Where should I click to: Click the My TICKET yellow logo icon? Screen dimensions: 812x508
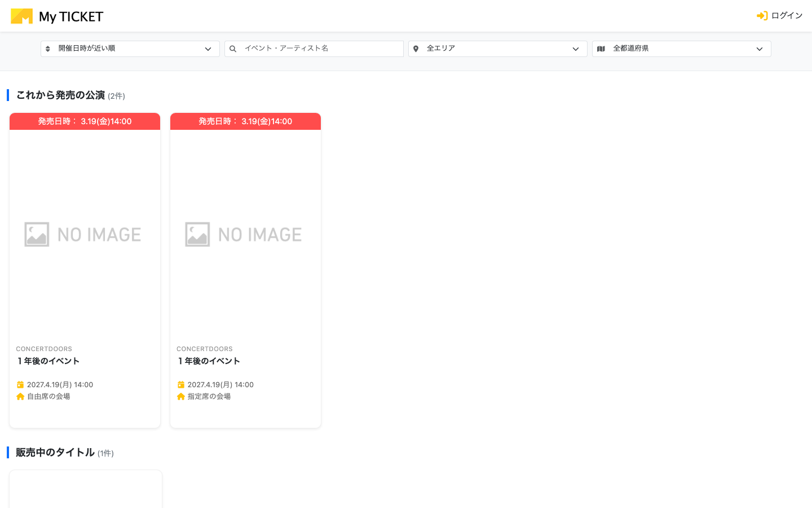coord(22,16)
